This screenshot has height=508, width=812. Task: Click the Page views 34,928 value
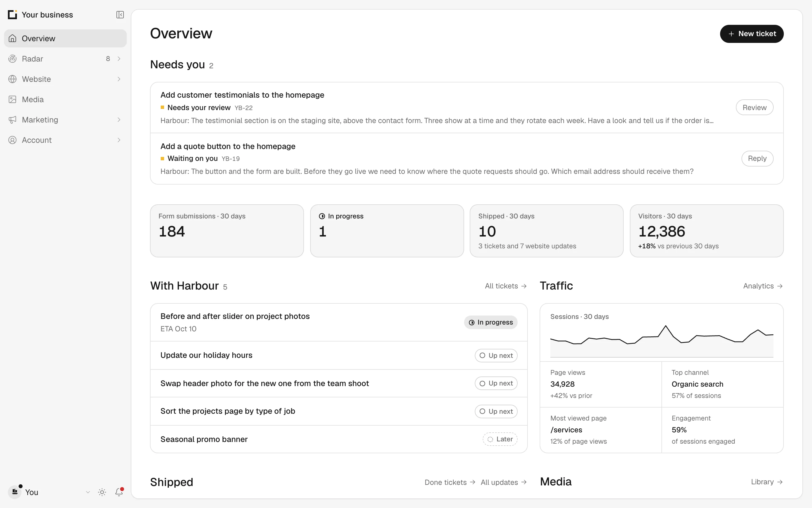[x=562, y=384]
